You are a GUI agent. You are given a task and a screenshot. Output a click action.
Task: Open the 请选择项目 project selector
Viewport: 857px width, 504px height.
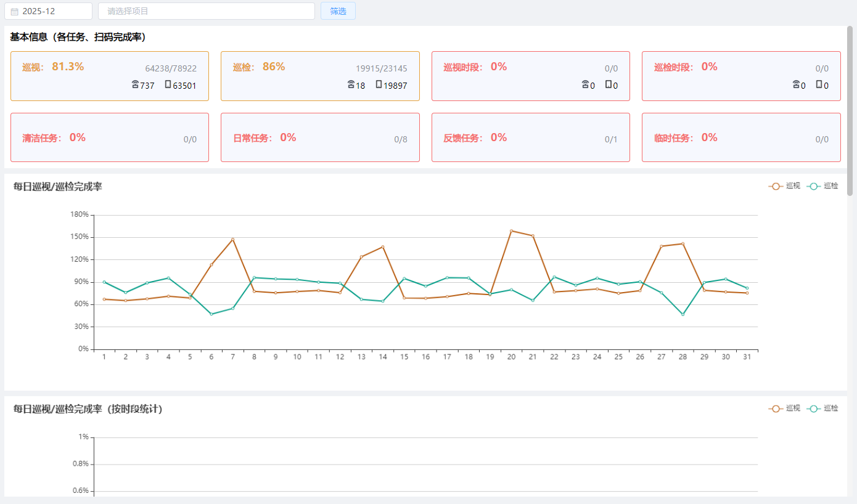point(206,11)
